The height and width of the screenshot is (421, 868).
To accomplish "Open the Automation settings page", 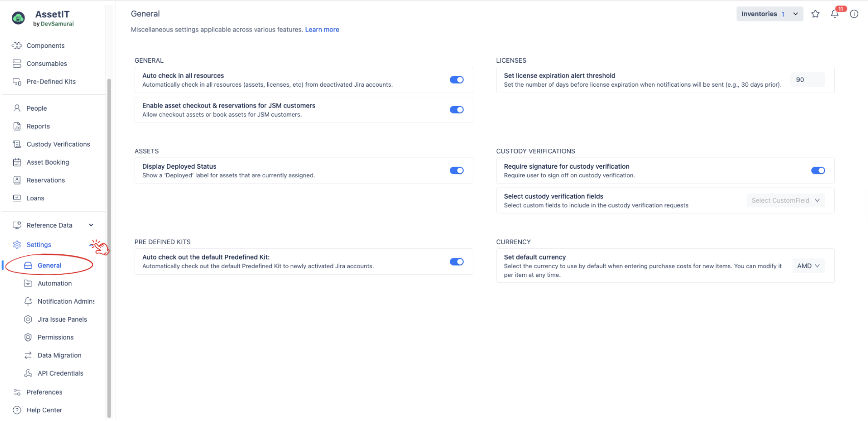I will (x=55, y=283).
